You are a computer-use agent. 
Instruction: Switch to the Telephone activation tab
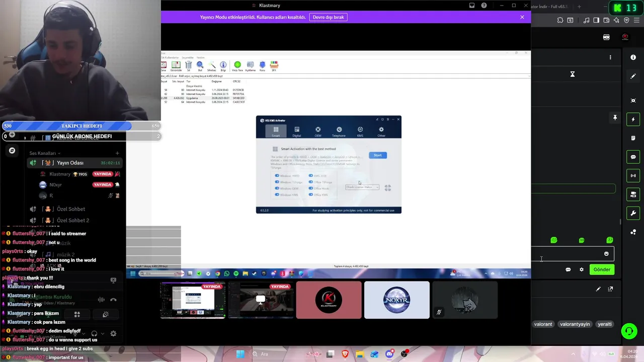[x=339, y=131]
